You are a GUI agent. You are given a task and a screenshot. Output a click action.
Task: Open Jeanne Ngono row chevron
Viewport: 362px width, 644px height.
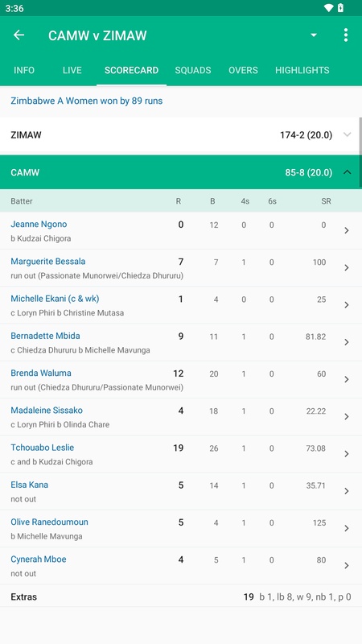[x=347, y=230]
